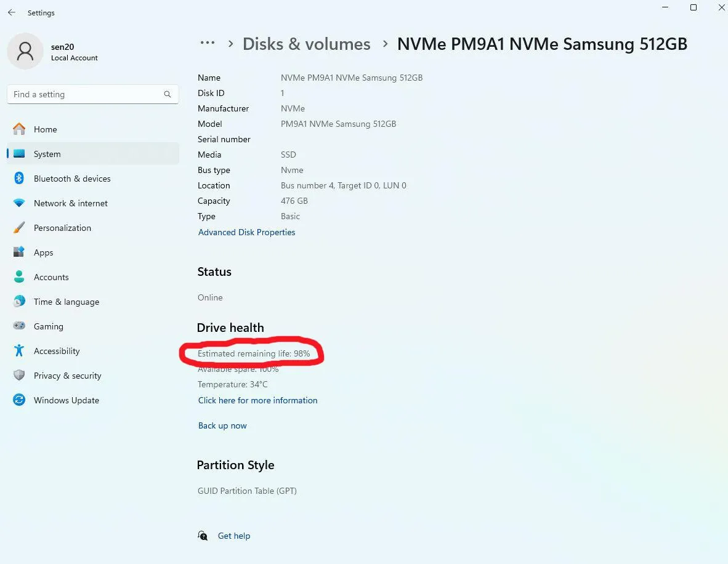Viewport: 728px width, 564px height.
Task: Go back to Disks & volumes breadcrumb
Action: tap(307, 44)
